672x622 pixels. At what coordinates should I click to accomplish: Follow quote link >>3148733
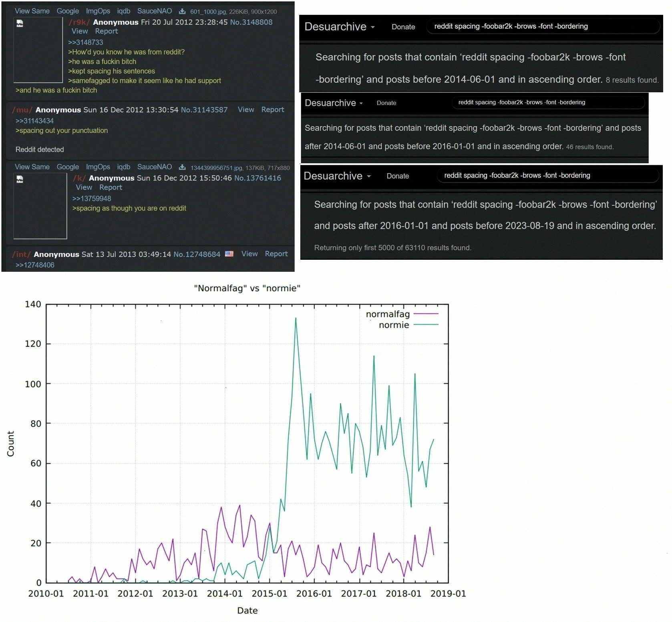coord(85,42)
